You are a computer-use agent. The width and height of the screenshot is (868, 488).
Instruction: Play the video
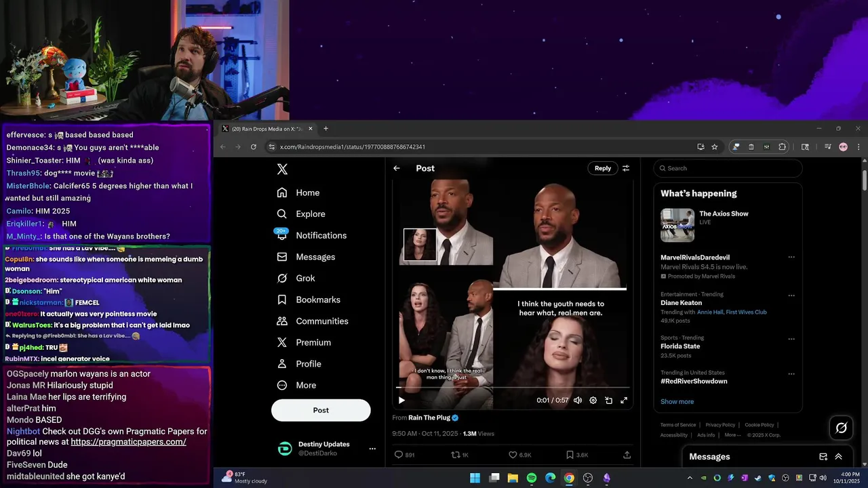click(x=401, y=401)
